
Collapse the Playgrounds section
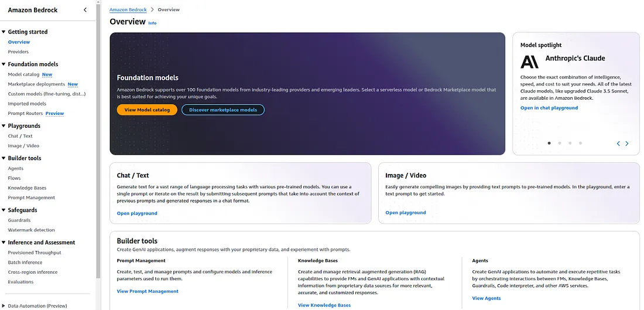point(4,126)
